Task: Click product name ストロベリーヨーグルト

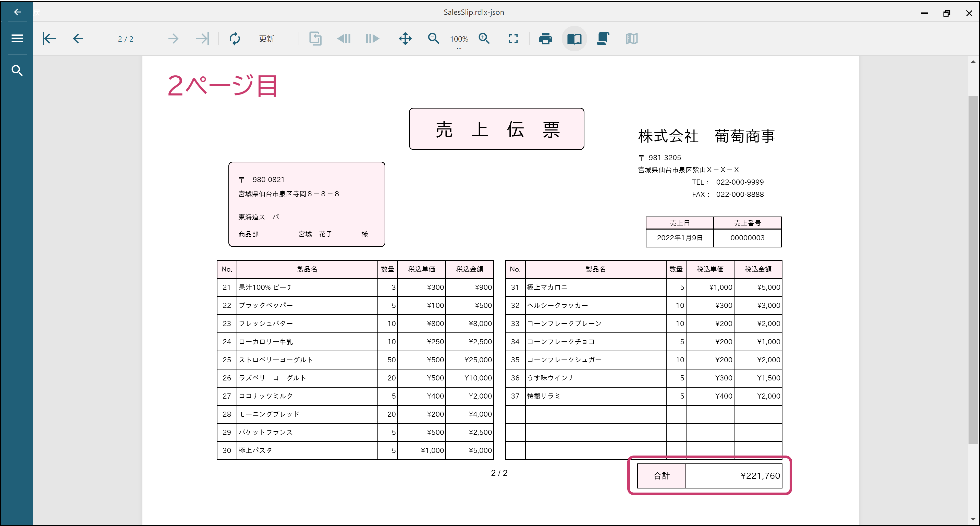Action: tap(276, 360)
